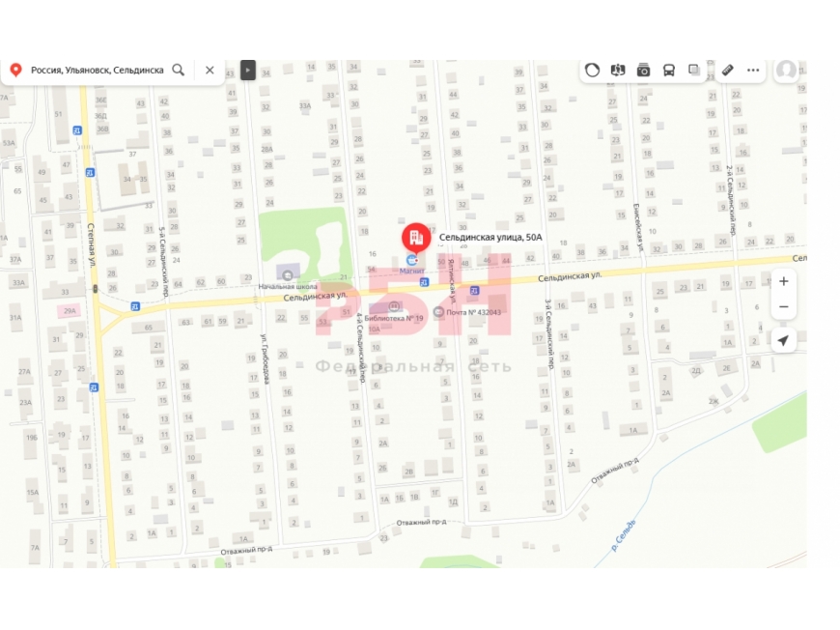The height and width of the screenshot is (630, 840).
Task: Expand the collapsed side panel arrow
Action: (247, 71)
